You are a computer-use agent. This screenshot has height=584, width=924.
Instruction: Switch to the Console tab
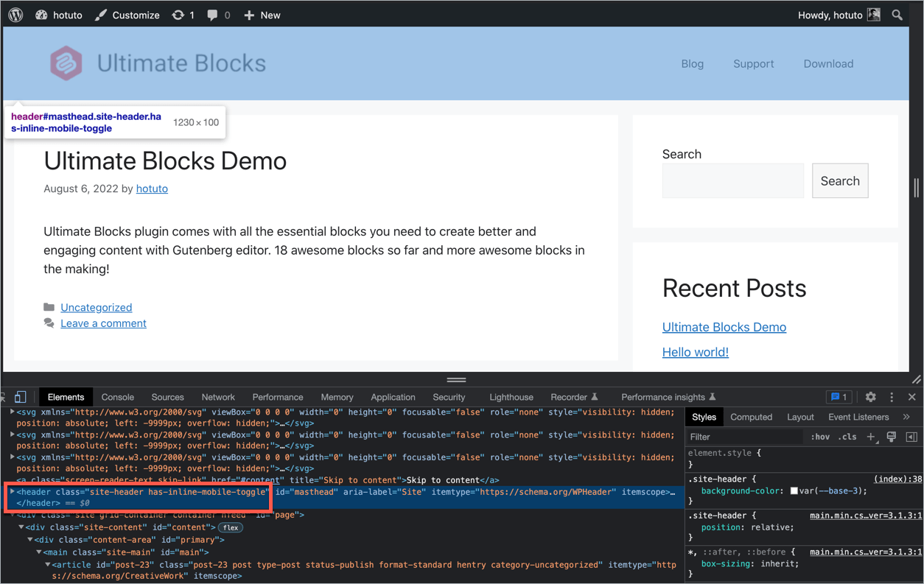117,397
